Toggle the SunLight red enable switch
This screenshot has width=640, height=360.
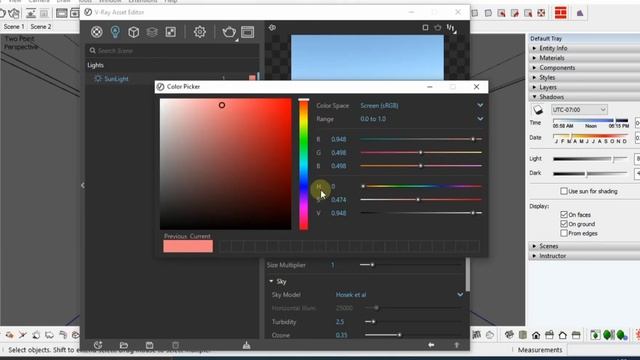(252, 78)
